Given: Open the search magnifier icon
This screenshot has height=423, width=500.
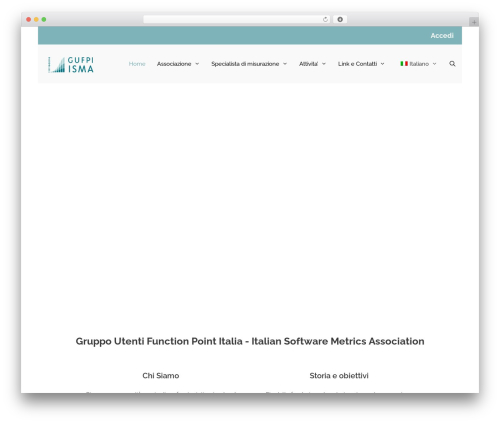Looking at the screenshot, I should coord(452,64).
